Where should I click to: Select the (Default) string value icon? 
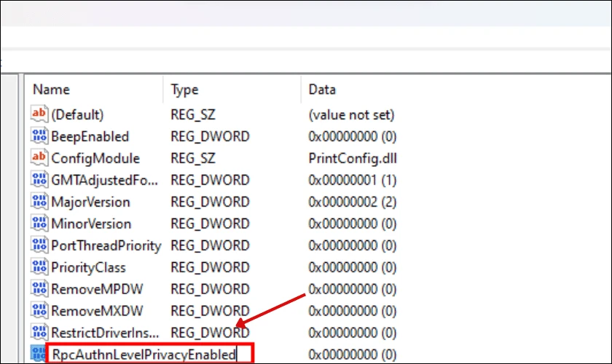pyautogui.click(x=39, y=114)
